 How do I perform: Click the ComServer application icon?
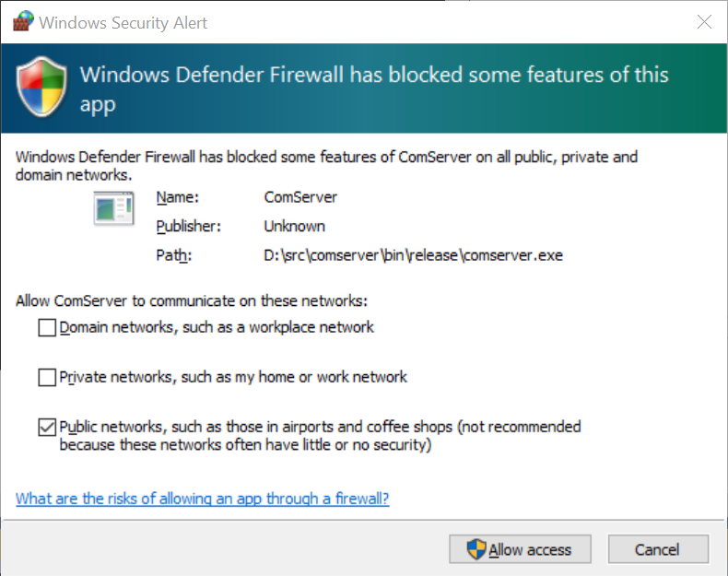(x=113, y=209)
